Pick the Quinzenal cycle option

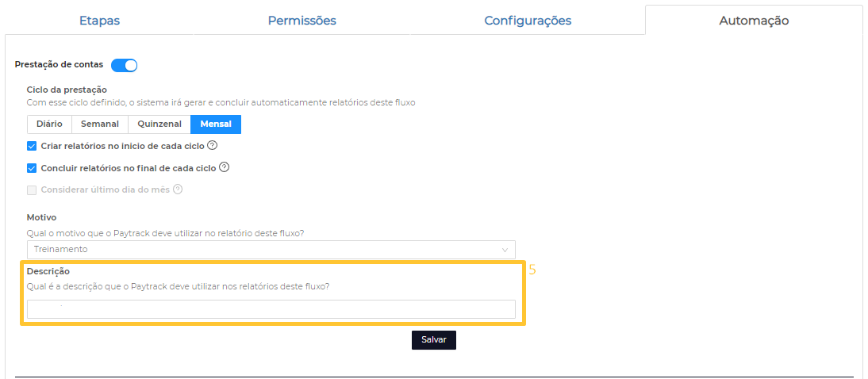click(x=159, y=124)
